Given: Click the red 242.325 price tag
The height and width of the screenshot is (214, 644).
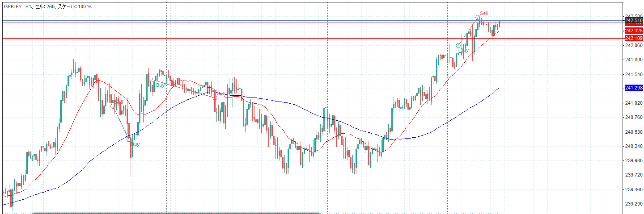Looking at the screenshot, I should click(x=633, y=31).
